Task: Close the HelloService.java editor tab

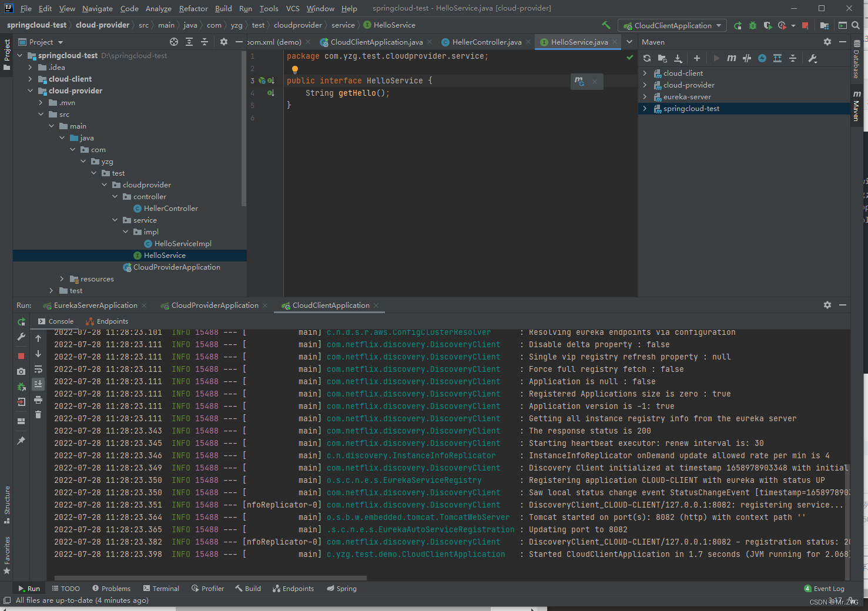Action: coord(615,42)
